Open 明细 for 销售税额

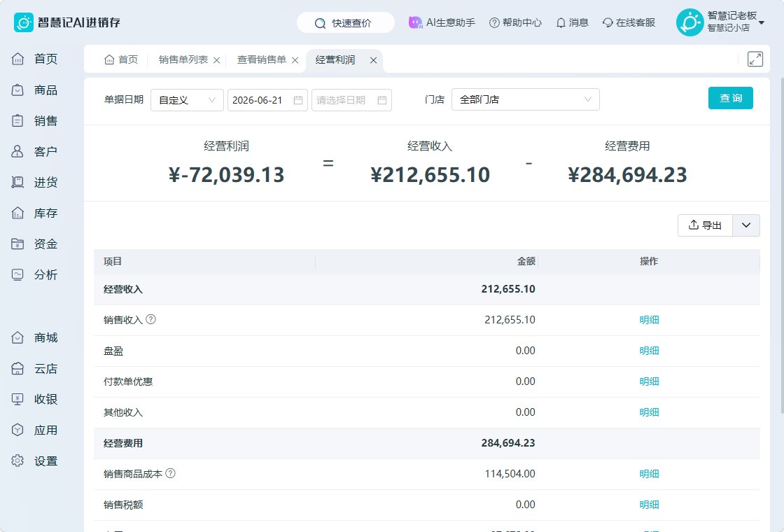[x=649, y=505]
